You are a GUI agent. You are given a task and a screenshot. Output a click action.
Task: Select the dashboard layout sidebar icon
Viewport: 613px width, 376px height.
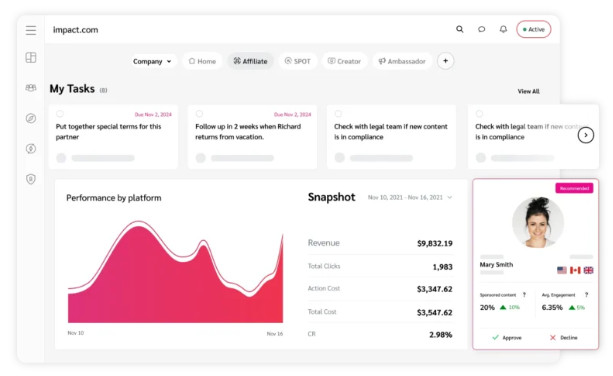31,58
